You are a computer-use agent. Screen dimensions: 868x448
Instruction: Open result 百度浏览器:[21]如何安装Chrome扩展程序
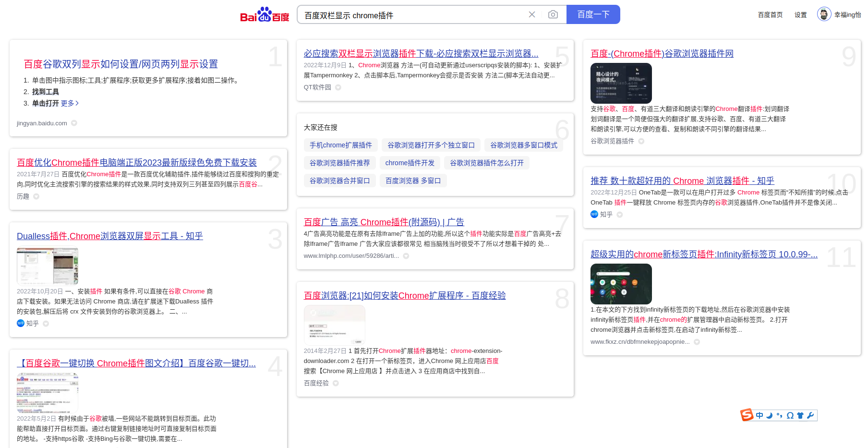(x=405, y=295)
